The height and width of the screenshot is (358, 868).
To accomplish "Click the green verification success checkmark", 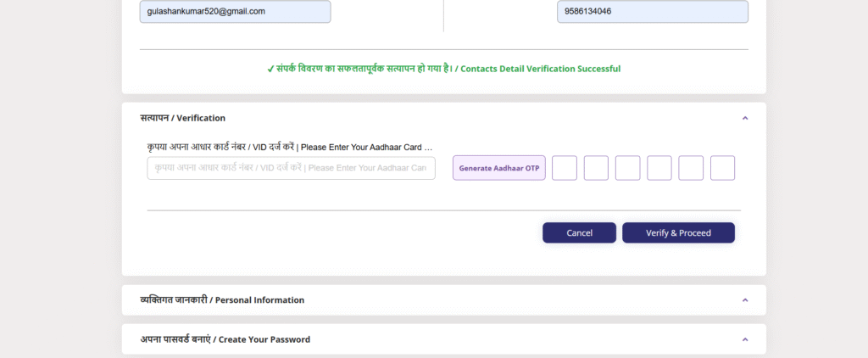I will pos(270,69).
